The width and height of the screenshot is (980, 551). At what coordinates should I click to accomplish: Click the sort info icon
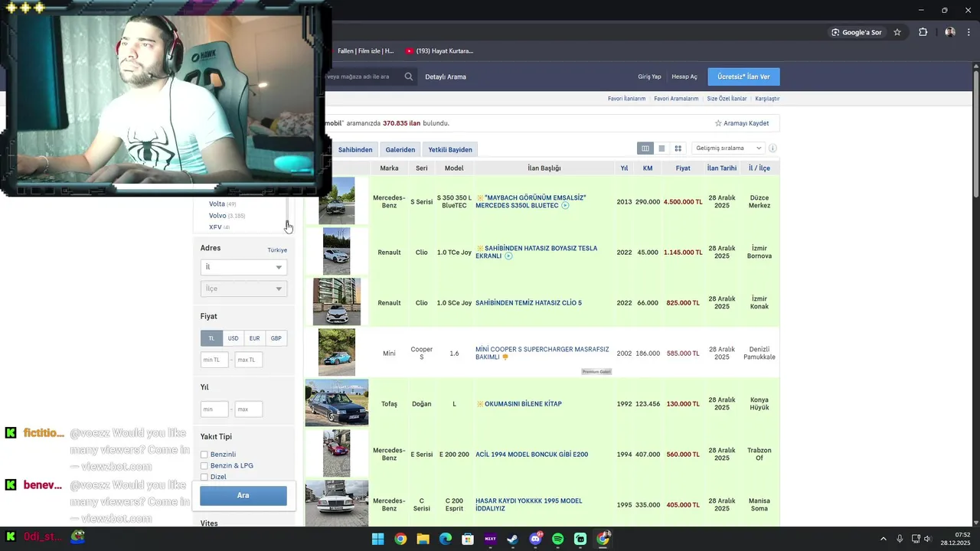[x=773, y=148]
